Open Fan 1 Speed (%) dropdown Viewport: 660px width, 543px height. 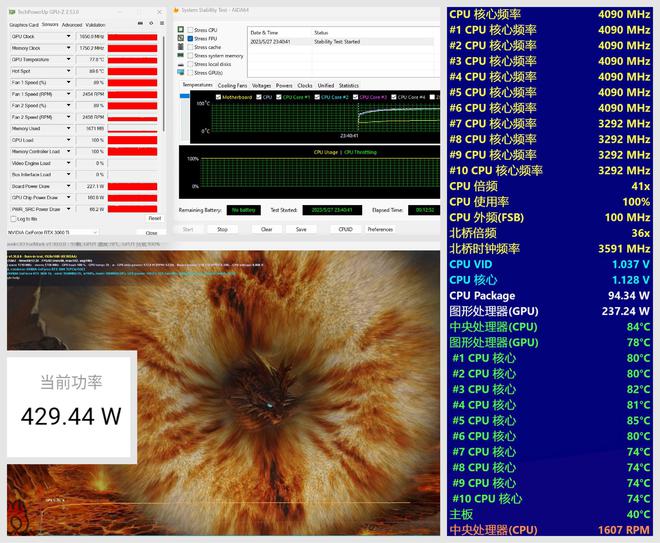[69, 83]
